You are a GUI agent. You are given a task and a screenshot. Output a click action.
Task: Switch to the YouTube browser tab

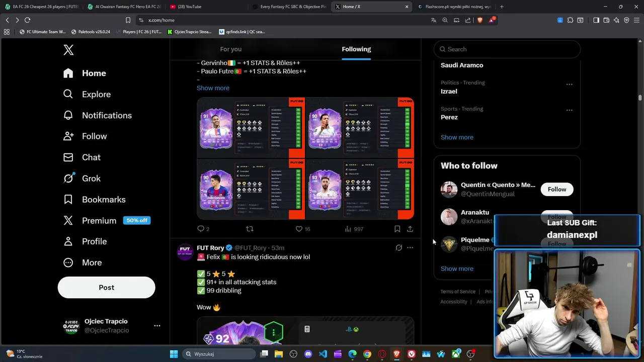[x=206, y=7]
